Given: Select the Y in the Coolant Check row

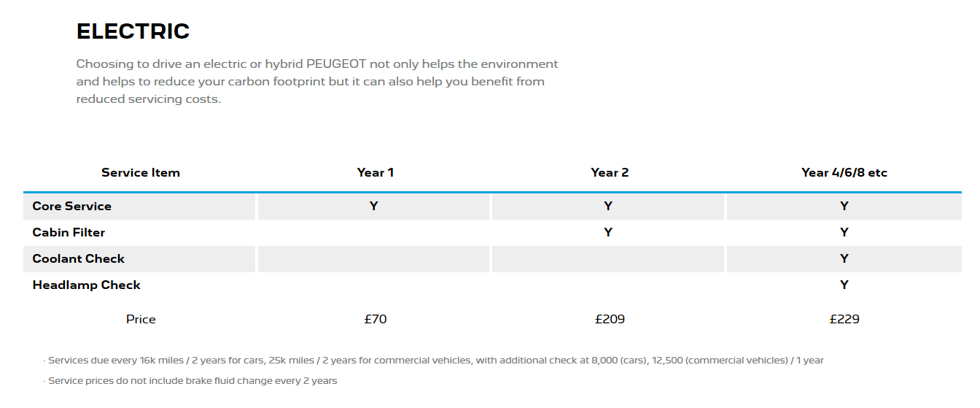Looking at the screenshot, I should click(x=844, y=259).
